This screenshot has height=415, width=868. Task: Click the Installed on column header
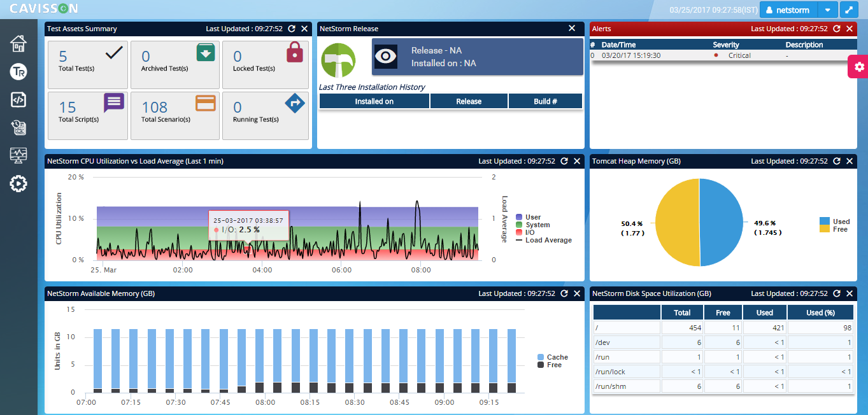click(x=374, y=101)
